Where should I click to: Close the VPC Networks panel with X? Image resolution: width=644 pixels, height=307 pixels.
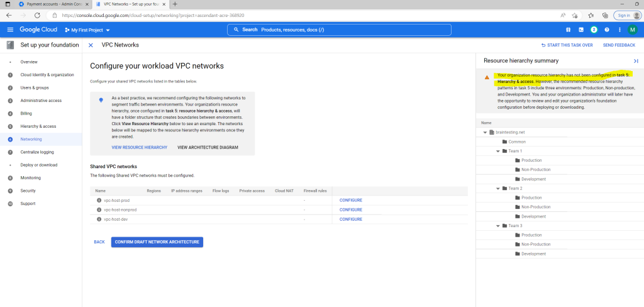[x=91, y=45]
